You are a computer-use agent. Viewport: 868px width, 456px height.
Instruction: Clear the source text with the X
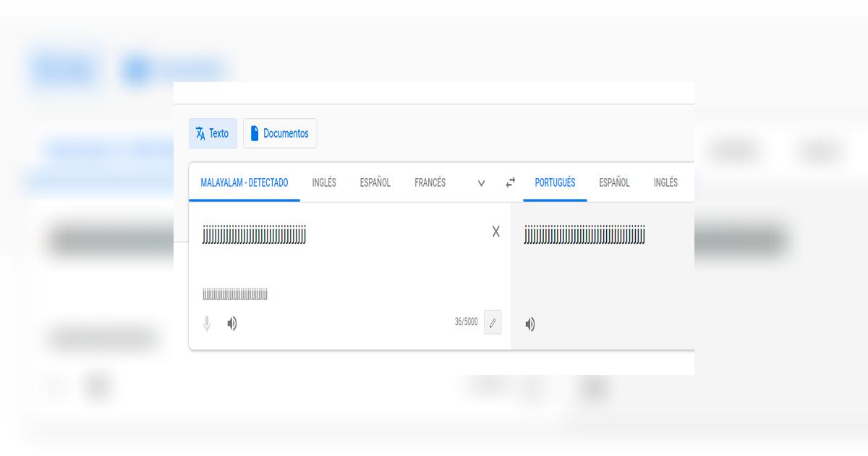pos(495,232)
